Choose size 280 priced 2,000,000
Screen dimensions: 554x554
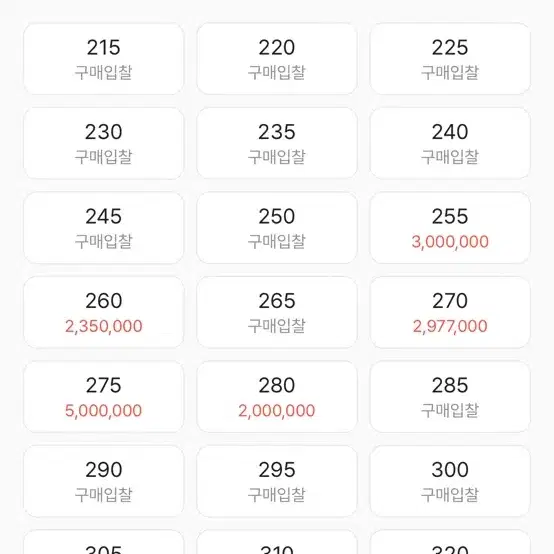pyautogui.click(x=277, y=397)
